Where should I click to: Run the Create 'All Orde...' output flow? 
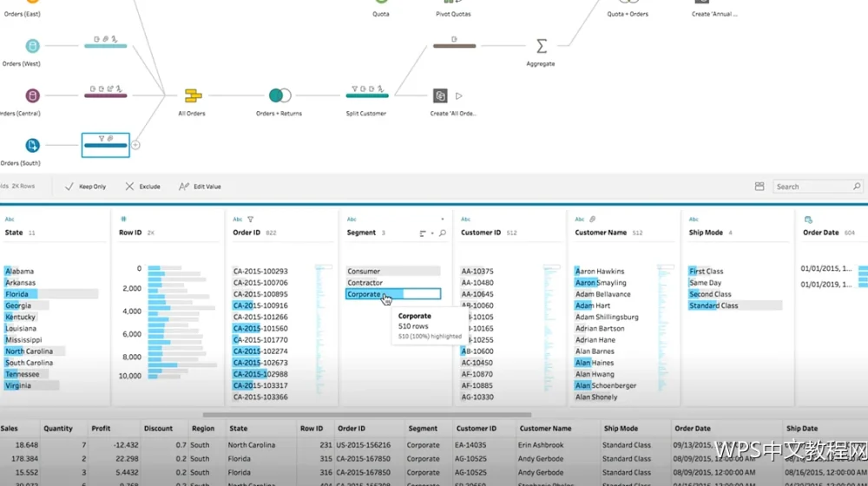(459, 95)
